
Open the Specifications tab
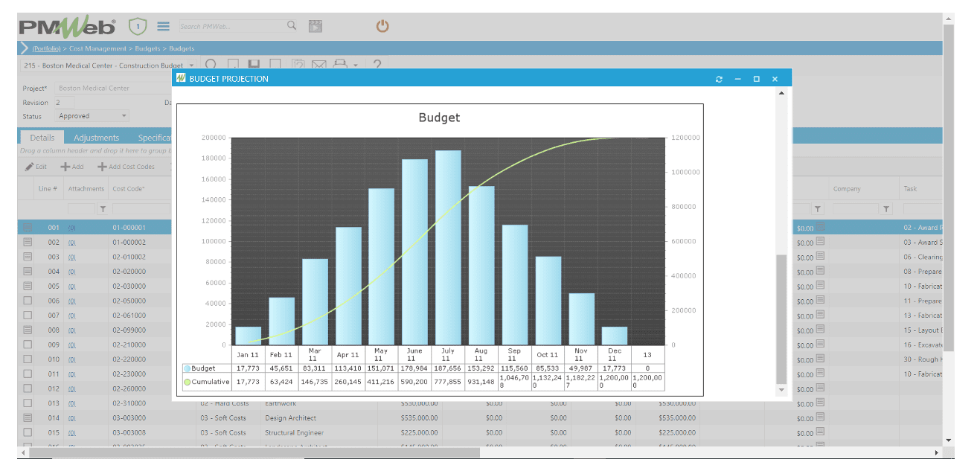click(x=155, y=138)
